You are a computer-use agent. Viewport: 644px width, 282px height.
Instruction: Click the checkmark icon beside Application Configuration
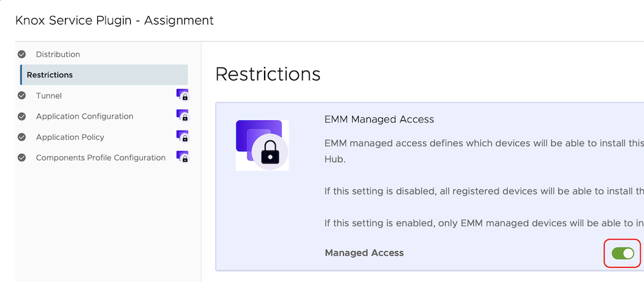tap(22, 117)
